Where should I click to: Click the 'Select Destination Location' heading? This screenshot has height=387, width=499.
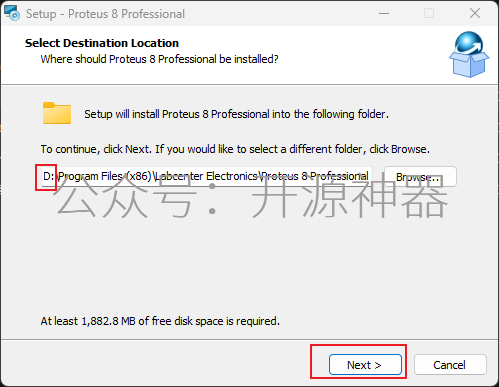coord(102,43)
